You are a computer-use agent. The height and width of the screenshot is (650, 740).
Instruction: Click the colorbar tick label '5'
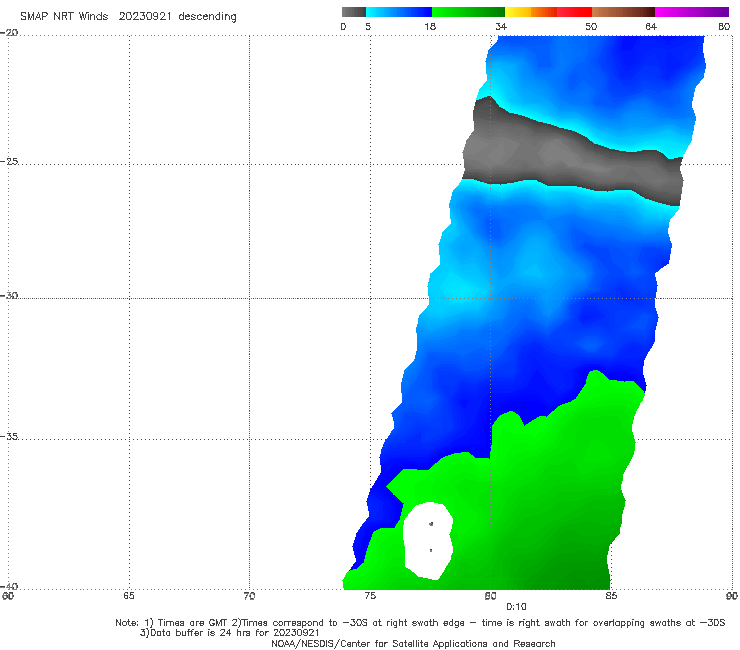368,26
